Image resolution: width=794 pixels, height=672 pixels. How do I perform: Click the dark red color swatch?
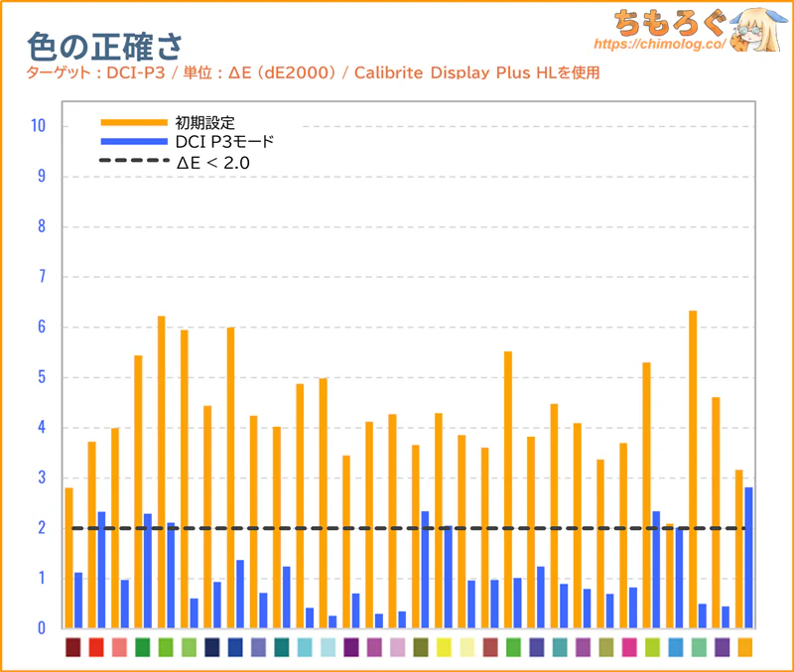(72, 647)
